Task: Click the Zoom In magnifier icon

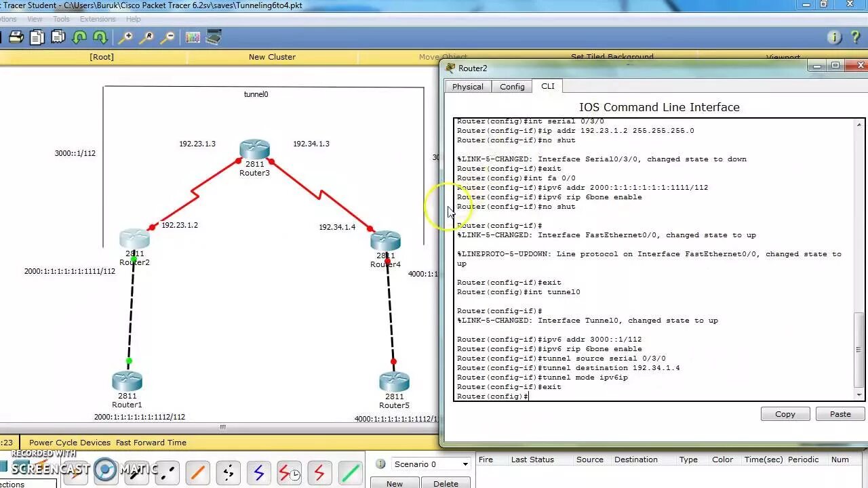Action: 125,37
